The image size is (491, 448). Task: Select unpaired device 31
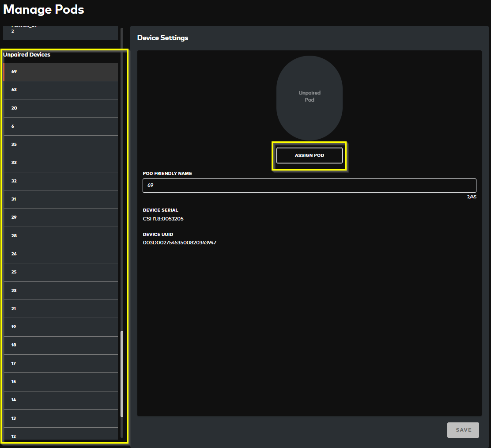[x=60, y=199]
